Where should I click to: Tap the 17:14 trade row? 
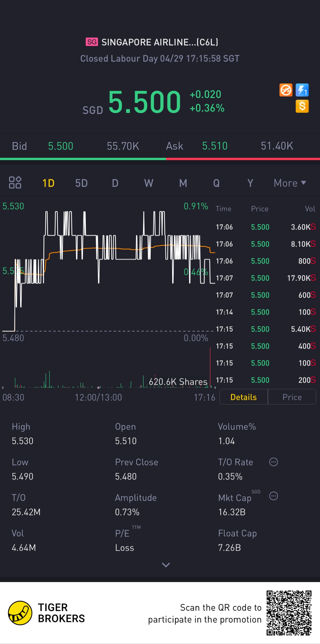(x=266, y=312)
